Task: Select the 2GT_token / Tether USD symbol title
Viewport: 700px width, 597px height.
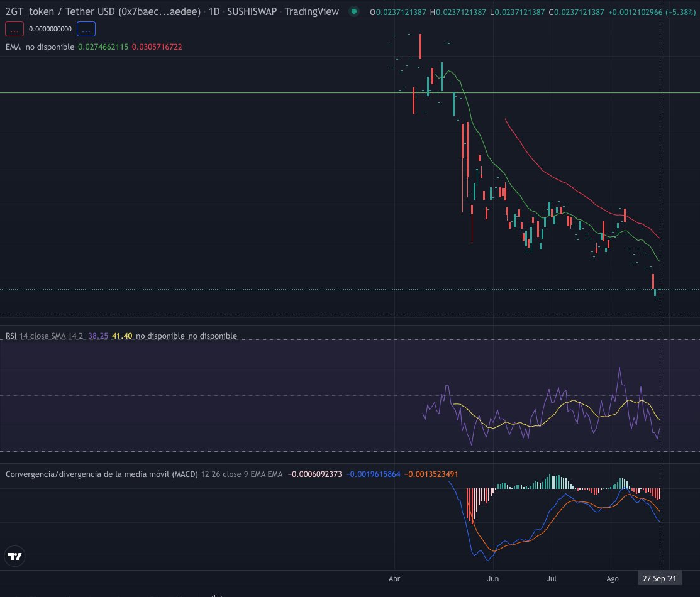Action: click(x=103, y=11)
